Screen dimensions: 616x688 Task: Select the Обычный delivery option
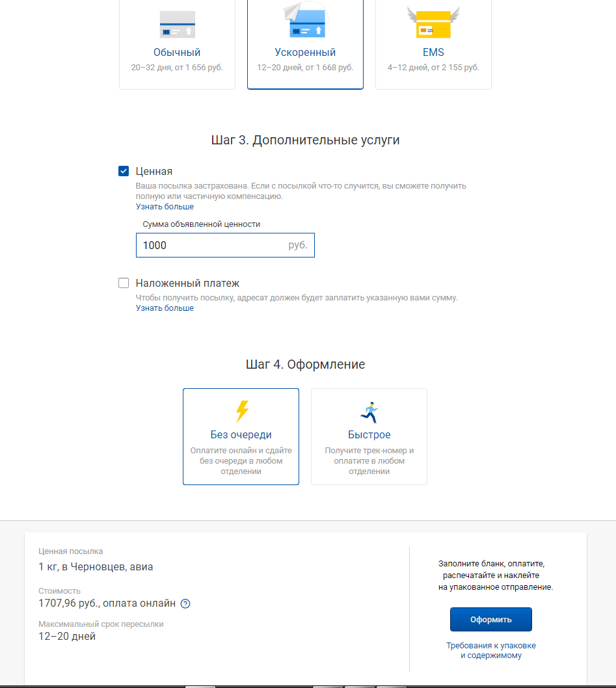coord(177,44)
